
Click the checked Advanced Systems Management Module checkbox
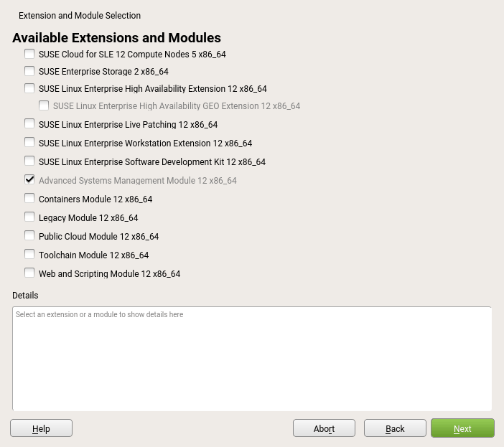(29, 180)
